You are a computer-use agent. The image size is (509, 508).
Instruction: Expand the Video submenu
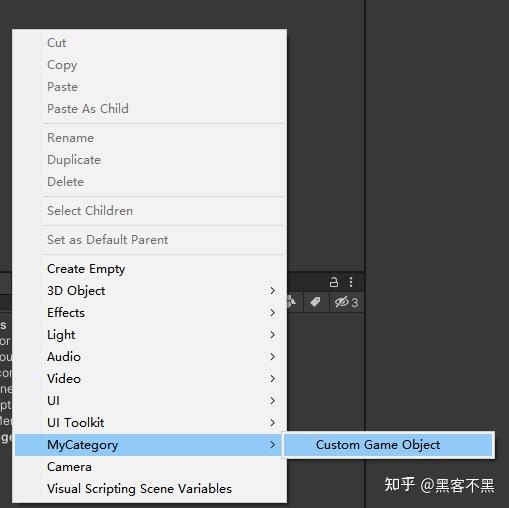149,379
